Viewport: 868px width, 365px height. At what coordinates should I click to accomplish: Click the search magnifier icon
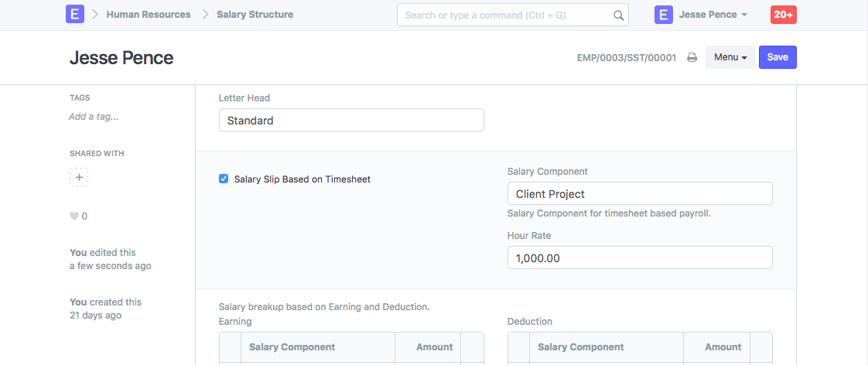point(618,15)
